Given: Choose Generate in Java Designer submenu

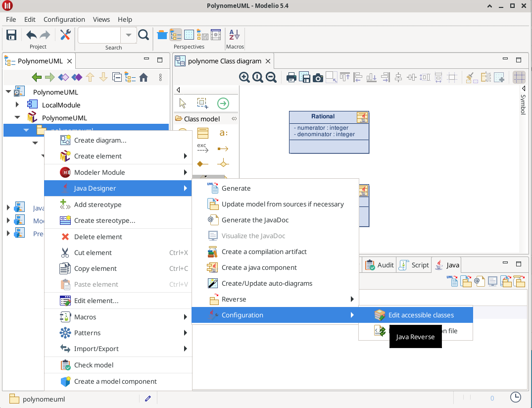Looking at the screenshot, I should [x=276, y=188].
